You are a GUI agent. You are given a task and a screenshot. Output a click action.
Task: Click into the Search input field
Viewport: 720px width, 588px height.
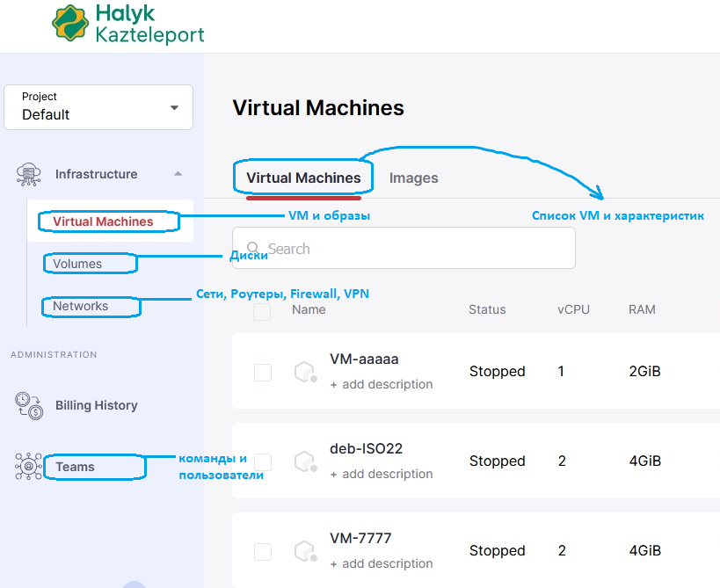coord(413,249)
